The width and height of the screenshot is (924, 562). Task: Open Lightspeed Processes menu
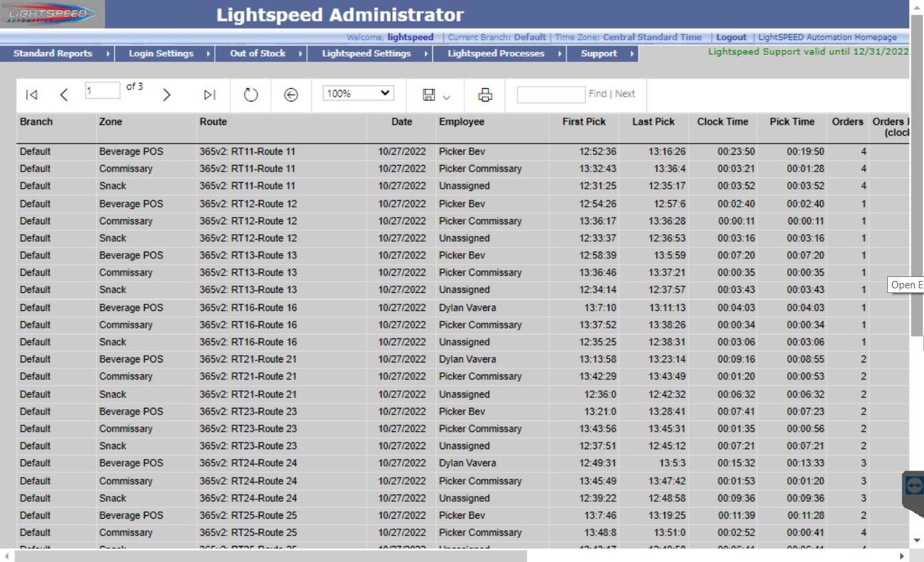(x=500, y=53)
